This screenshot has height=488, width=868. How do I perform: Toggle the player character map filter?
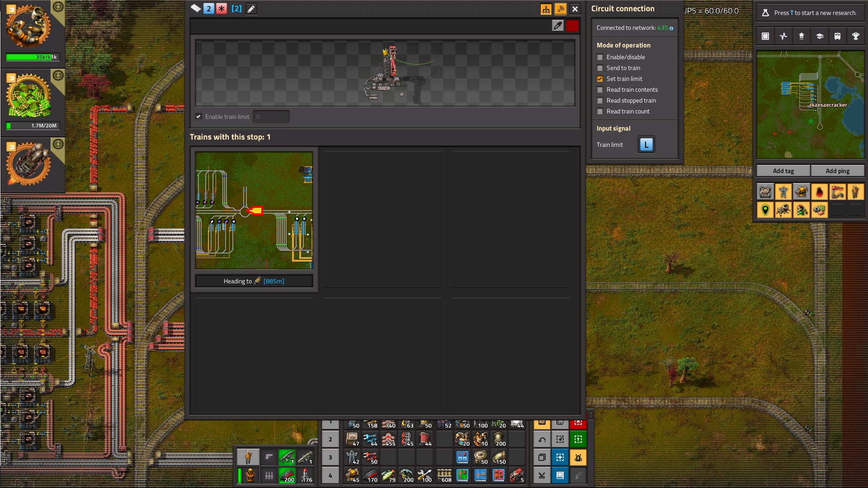tap(856, 192)
